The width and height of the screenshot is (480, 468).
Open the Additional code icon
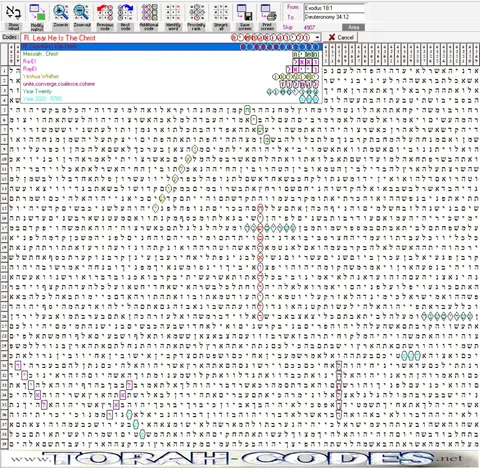tap(149, 12)
